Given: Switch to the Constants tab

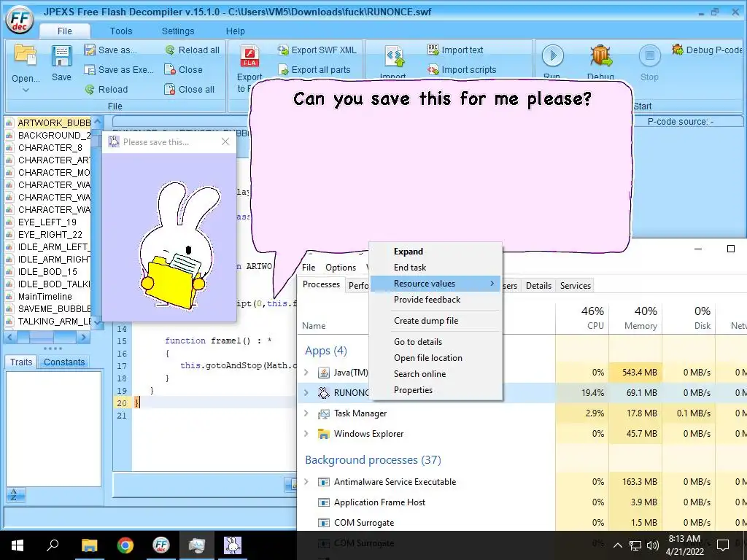Looking at the screenshot, I should 64,362.
